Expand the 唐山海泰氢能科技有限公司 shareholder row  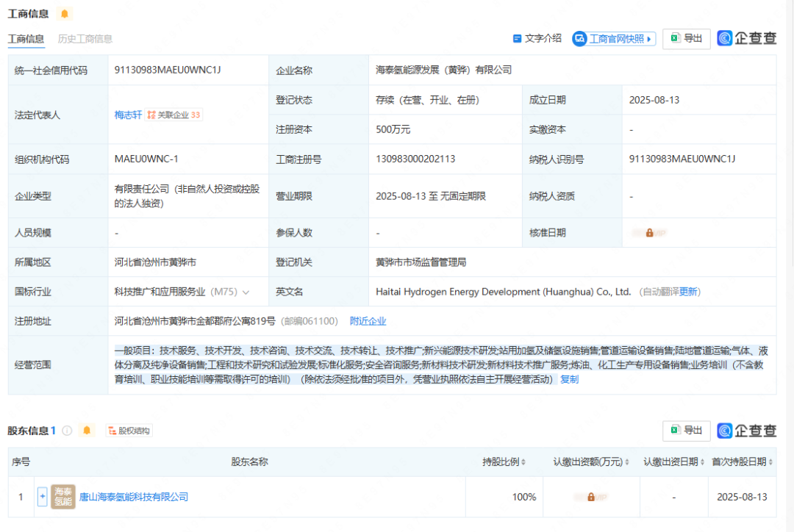43,497
